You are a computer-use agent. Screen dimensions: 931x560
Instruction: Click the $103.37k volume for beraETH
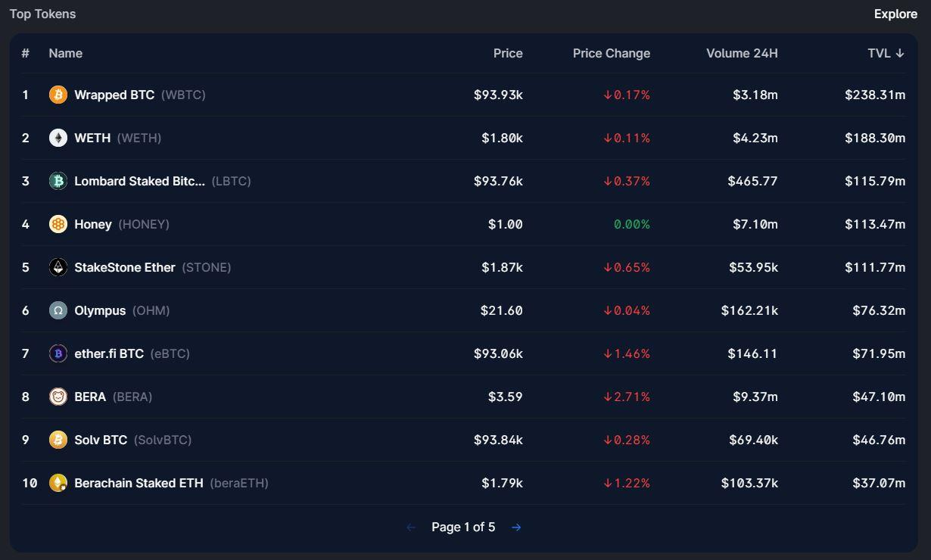click(x=750, y=483)
